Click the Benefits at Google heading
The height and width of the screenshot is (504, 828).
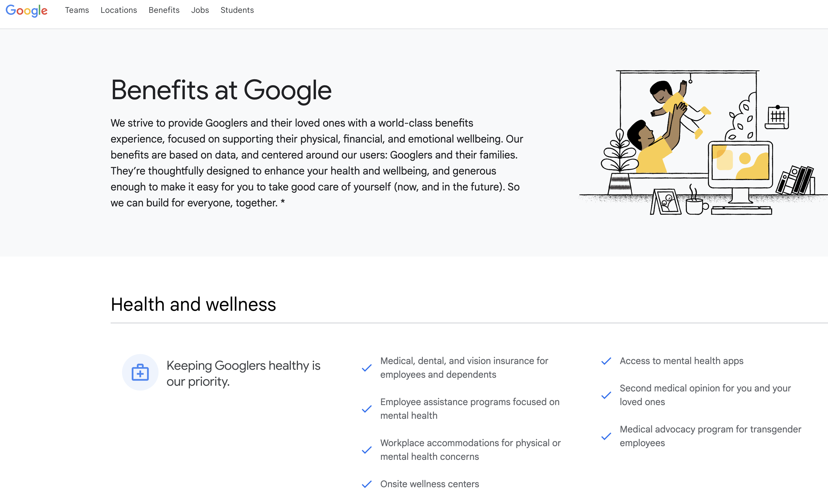tap(221, 90)
